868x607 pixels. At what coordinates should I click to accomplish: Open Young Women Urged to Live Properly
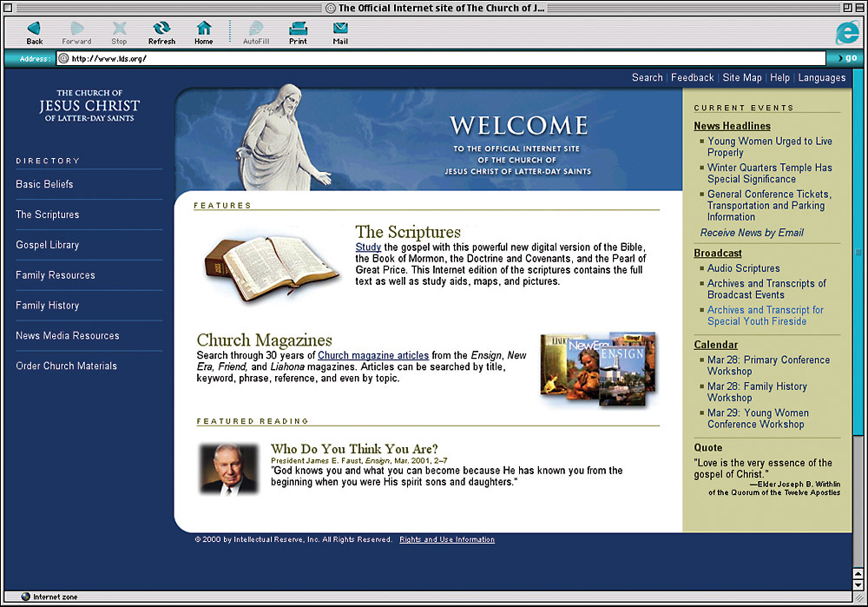[x=769, y=147]
